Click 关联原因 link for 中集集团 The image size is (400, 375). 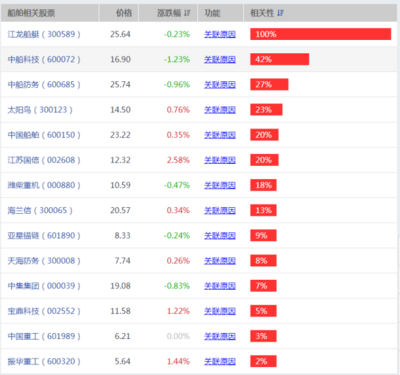[220, 286]
